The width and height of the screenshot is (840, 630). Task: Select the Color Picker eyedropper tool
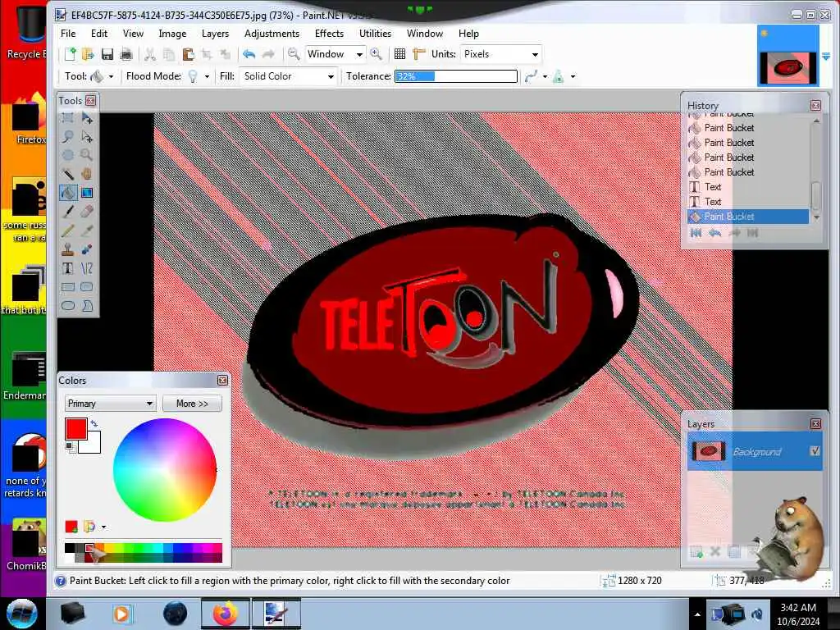point(87,231)
